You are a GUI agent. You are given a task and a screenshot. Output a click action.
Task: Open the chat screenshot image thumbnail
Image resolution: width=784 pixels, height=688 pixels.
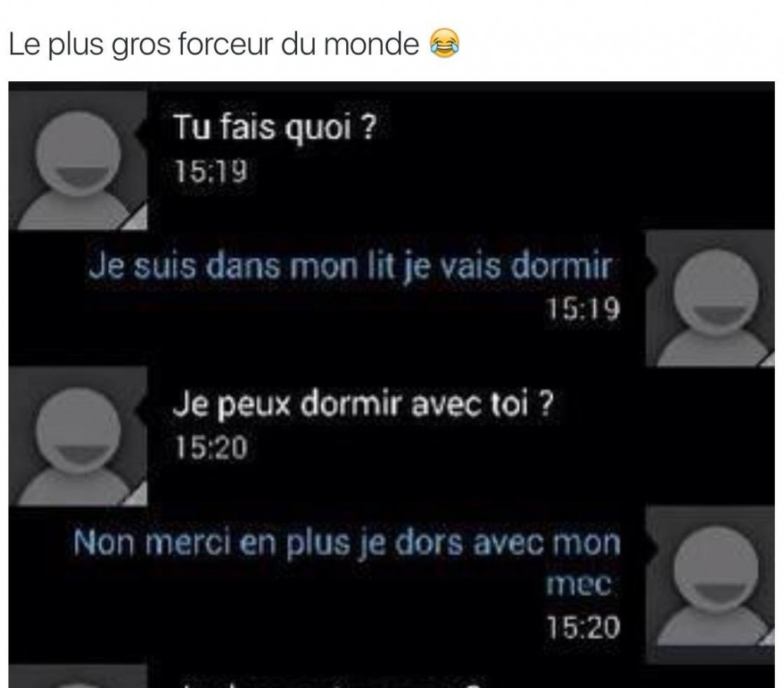pyautogui.click(x=391, y=385)
